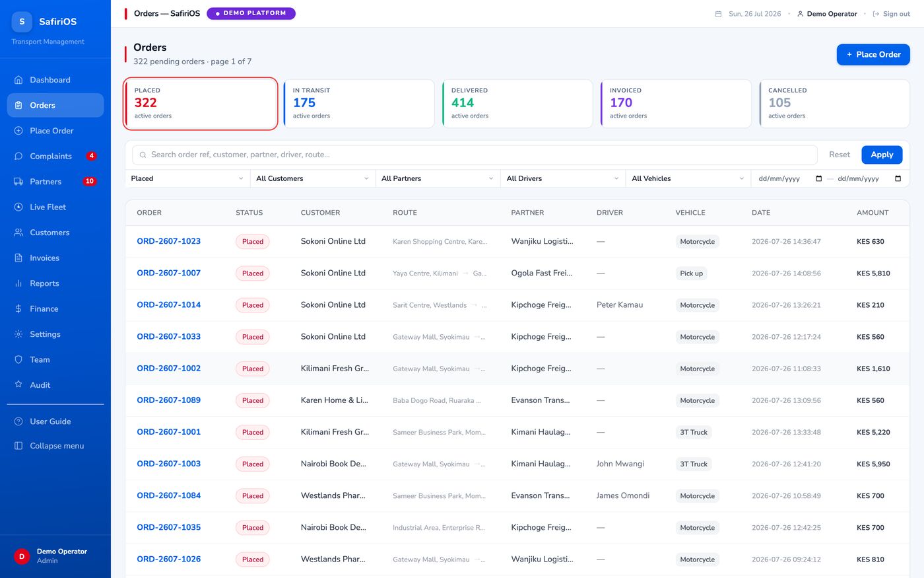Click the Demo Operator Admin avatar in sidebar footer
This screenshot has height=578, width=924.
tap(22, 556)
